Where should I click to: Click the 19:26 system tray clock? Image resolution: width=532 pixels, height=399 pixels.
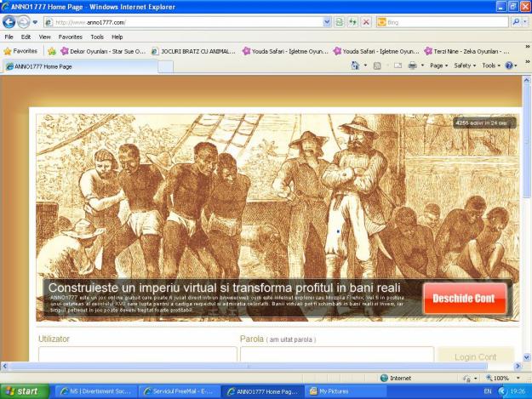pos(518,391)
